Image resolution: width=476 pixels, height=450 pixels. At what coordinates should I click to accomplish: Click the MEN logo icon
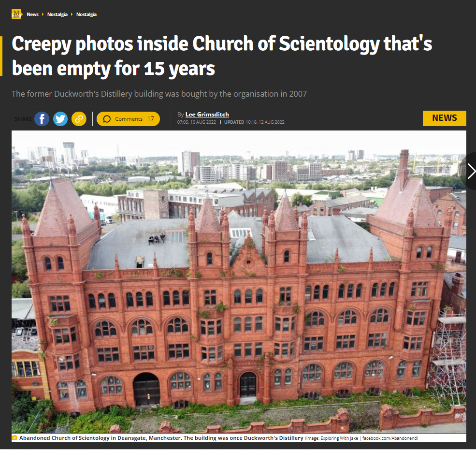(16, 14)
